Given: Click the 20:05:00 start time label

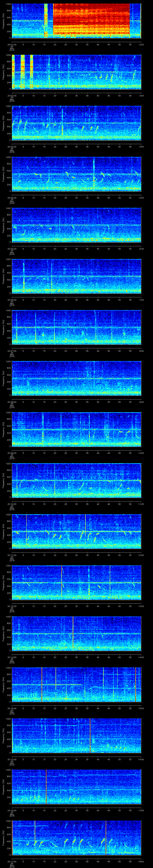Looking at the screenshot, I should tap(12, 249).
